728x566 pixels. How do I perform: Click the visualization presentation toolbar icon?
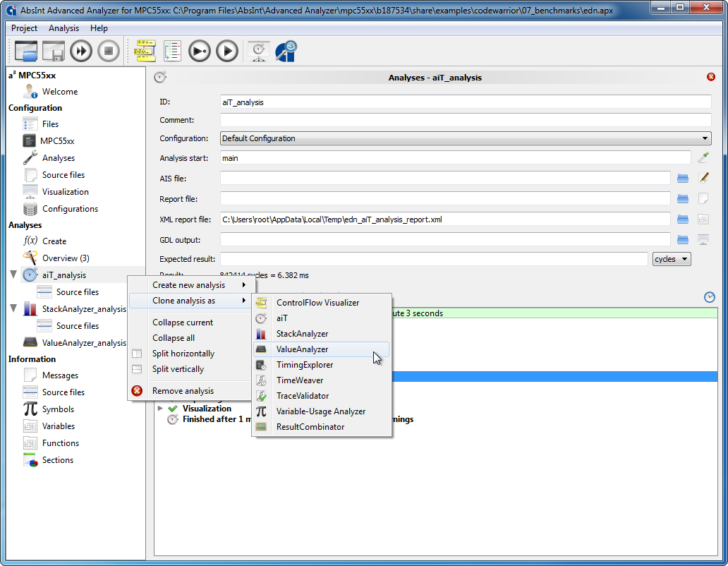[259, 51]
